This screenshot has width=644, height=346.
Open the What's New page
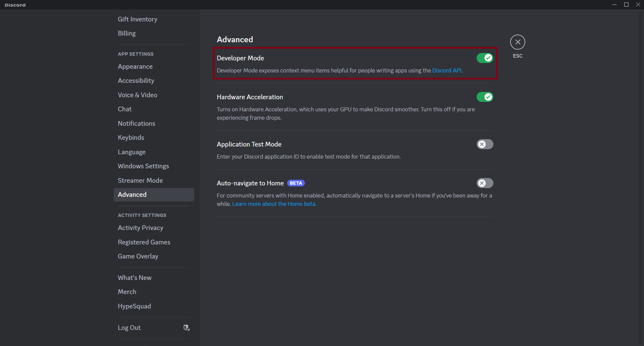[x=135, y=278]
